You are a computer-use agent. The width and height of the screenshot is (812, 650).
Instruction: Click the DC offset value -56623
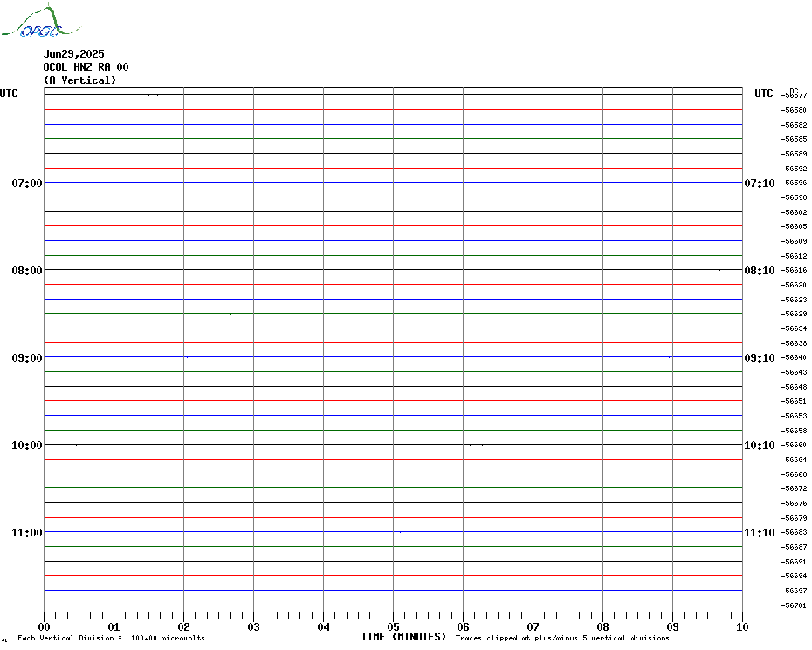[x=794, y=301]
